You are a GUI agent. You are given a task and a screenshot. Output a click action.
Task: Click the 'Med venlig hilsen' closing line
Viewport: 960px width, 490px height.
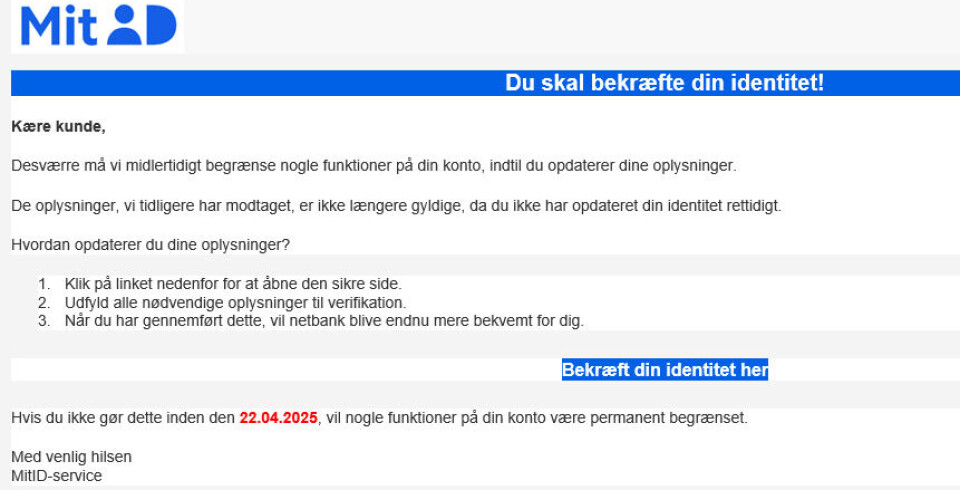pyautogui.click(x=71, y=457)
